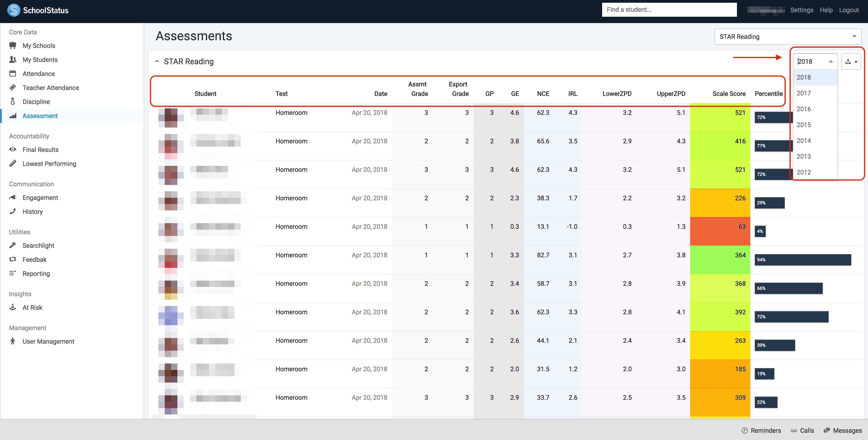The image size is (868, 440).
Task: Click the scale score value 309
Action: pos(740,397)
